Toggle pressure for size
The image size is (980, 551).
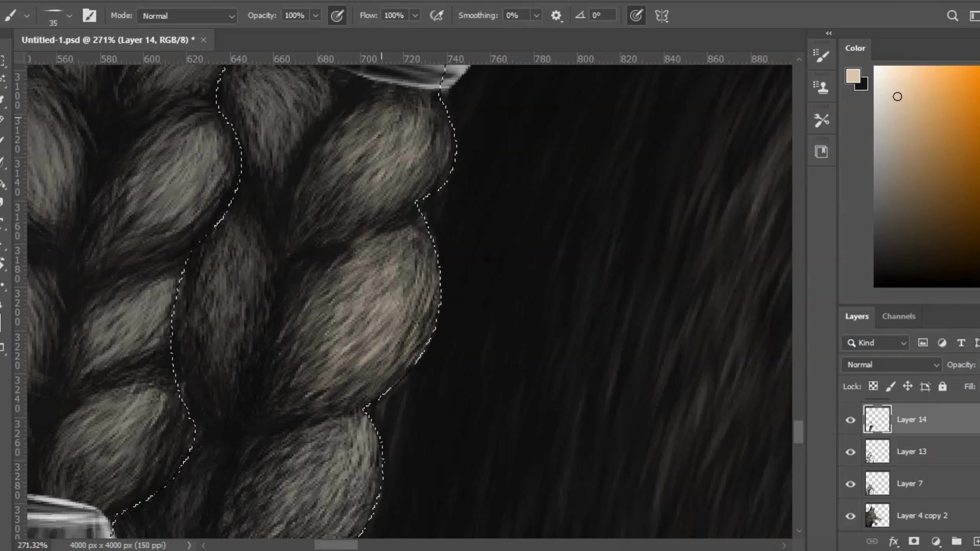[x=636, y=16]
